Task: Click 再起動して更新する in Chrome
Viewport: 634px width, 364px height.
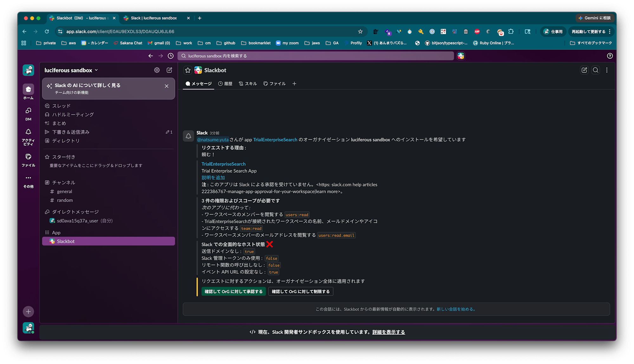Action: point(591,31)
